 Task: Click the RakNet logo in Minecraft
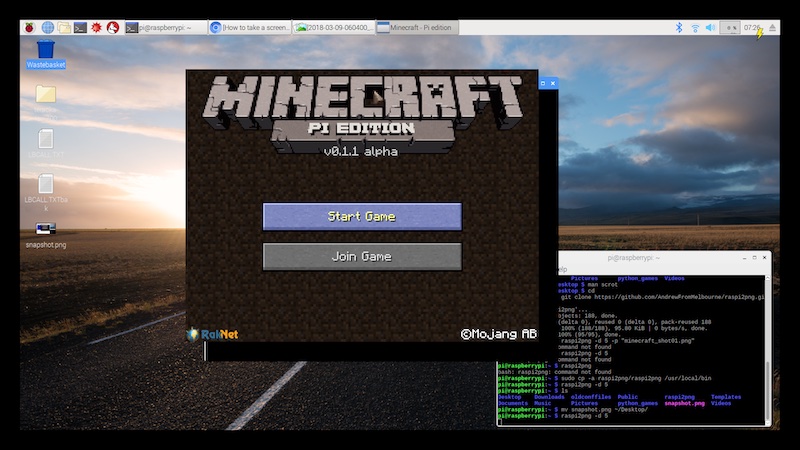[213, 334]
